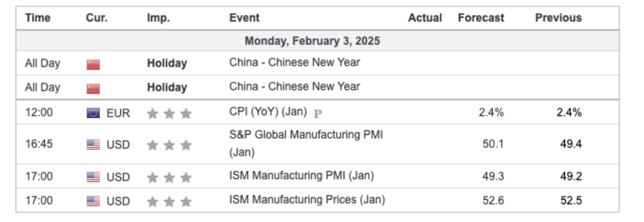The height and width of the screenshot is (222, 644).
Task: Click importance stars for ISM Manufacturing Prices
Action: tap(169, 200)
